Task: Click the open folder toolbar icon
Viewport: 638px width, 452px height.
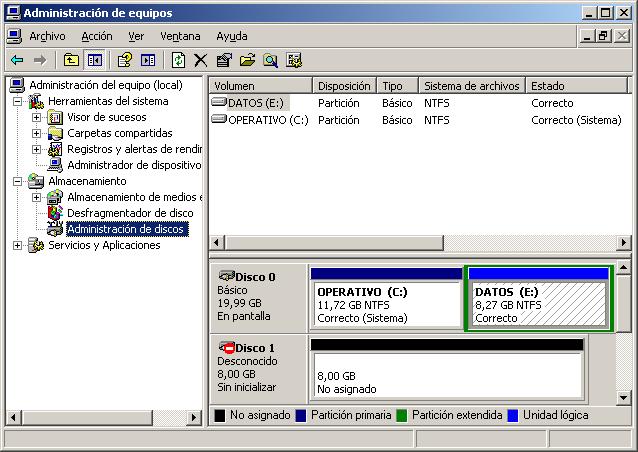Action: point(247,60)
